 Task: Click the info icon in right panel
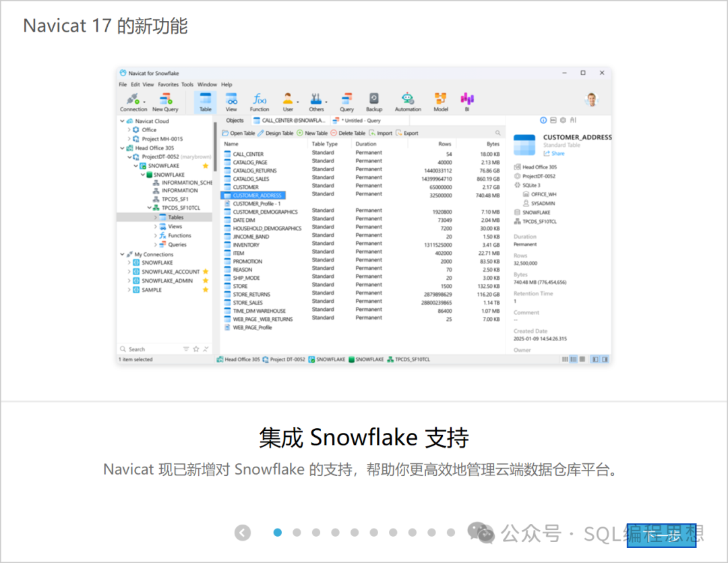543,120
